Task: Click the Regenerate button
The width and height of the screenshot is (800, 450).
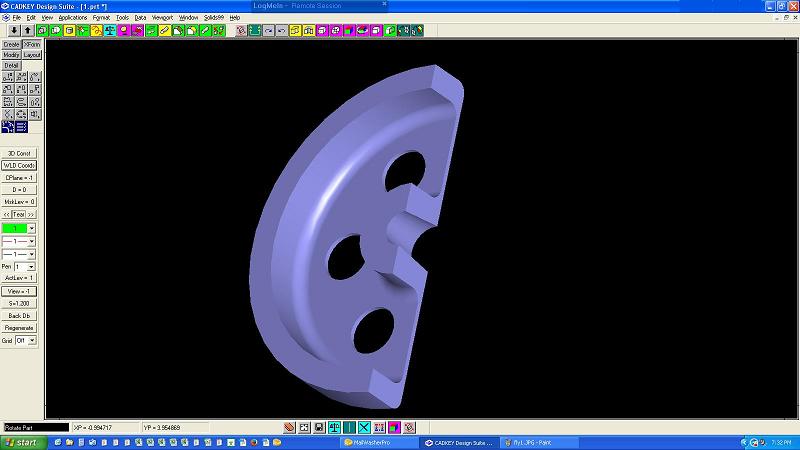Action: click(19, 328)
